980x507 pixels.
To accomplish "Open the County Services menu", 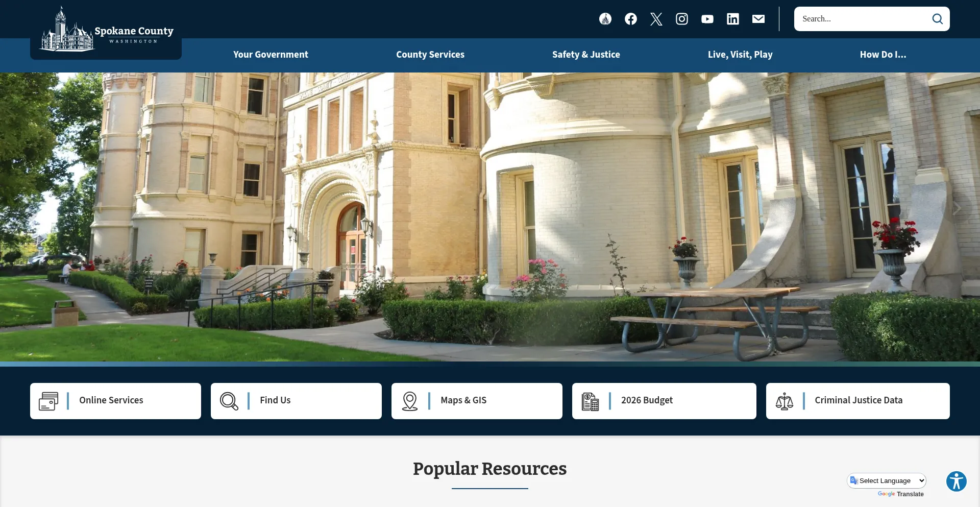I will [430, 55].
